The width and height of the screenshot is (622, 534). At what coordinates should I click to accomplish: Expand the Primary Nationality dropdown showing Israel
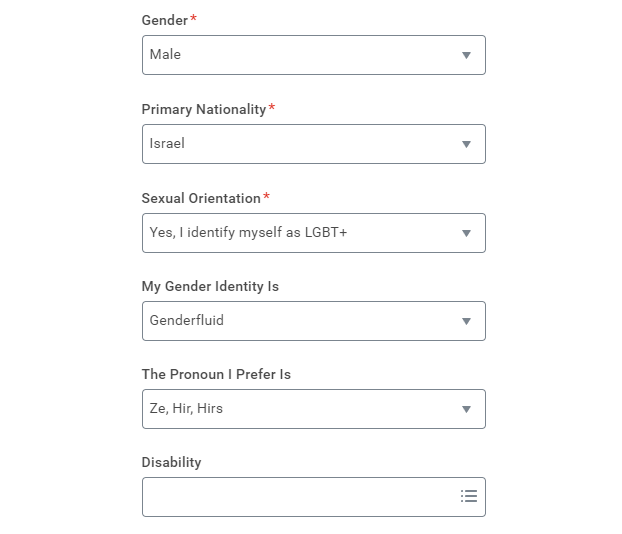pos(314,144)
